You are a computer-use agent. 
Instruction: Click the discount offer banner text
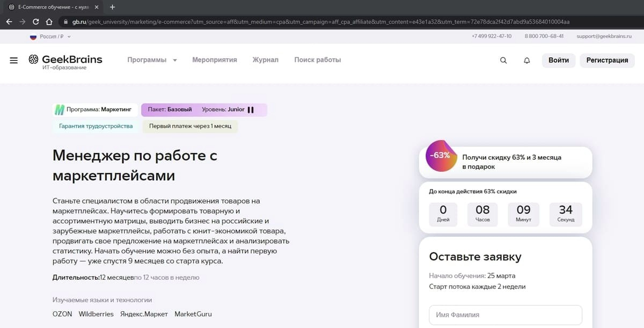click(x=511, y=162)
